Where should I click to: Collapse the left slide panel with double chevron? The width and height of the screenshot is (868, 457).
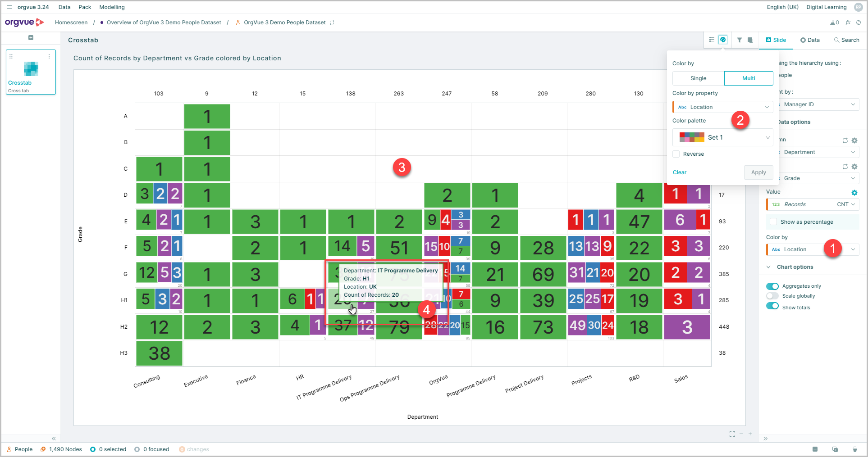[x=54, y=439]
